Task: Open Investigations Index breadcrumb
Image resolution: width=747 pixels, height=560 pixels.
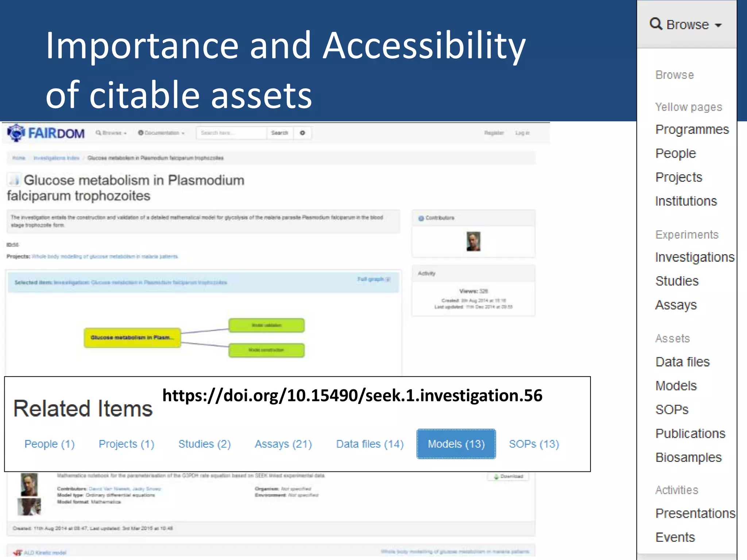Action: click(56, 158)
